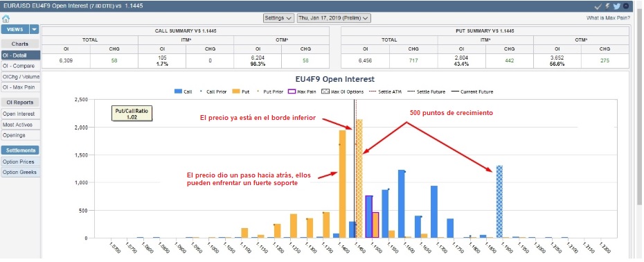Click the Charts section header
The image size is (644, 262).
(19, 44)
